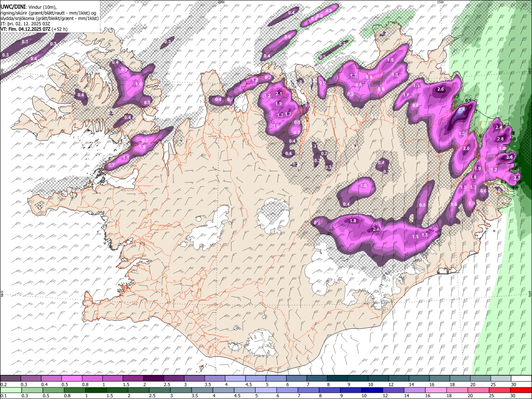Click the 2.8 precipitation value on map
Viewport: 532px width, 399px height.
pyautogui.click(x=500, y=139)
